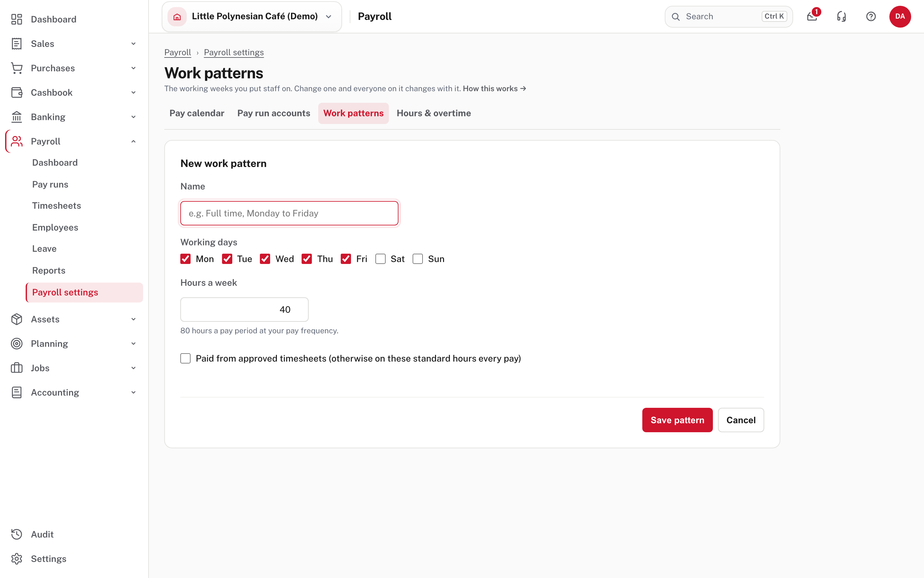The width and height of the screenshot is (924, 578).
Task: Open Timesheets in the Payroll submenu
Action: click(56, 206)
